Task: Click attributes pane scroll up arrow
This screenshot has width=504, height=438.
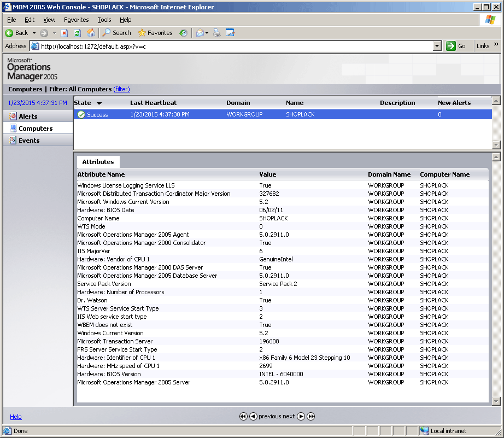Action: (x=496, y=157)
